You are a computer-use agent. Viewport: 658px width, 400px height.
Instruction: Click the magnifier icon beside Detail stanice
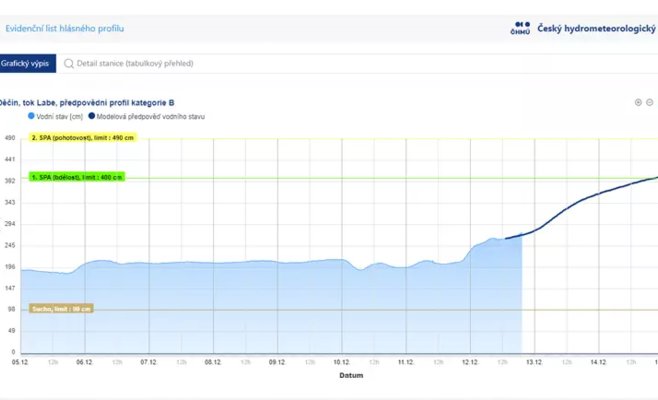coord(68,63)
